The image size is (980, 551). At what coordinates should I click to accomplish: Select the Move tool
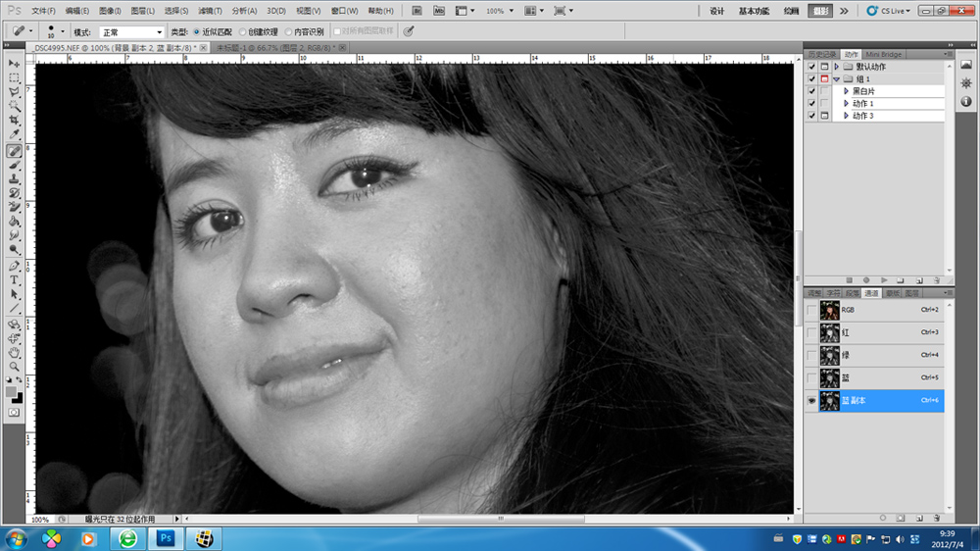(x=15, y=63)
